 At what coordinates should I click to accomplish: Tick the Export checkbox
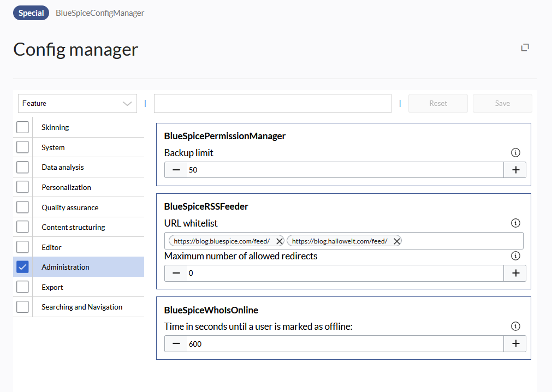22,287
